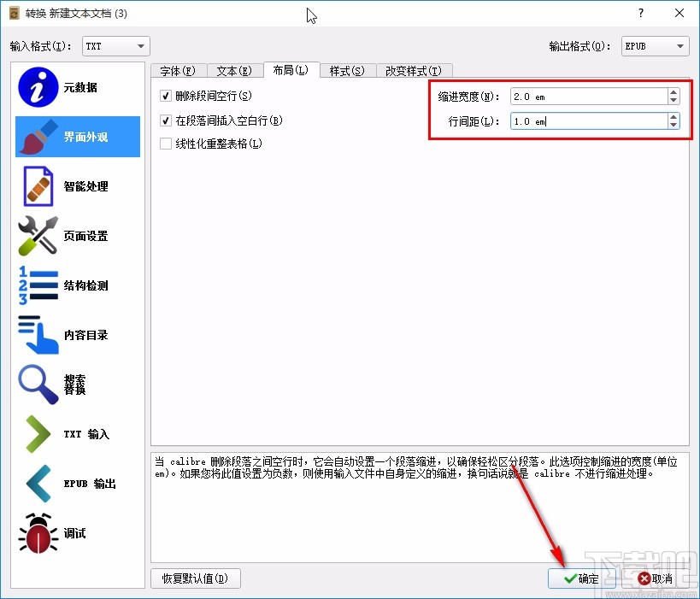The height and width of the screenshot is (599, 700).
Task: Increase 行间距 with the up arrow
Action: [674, 117]
